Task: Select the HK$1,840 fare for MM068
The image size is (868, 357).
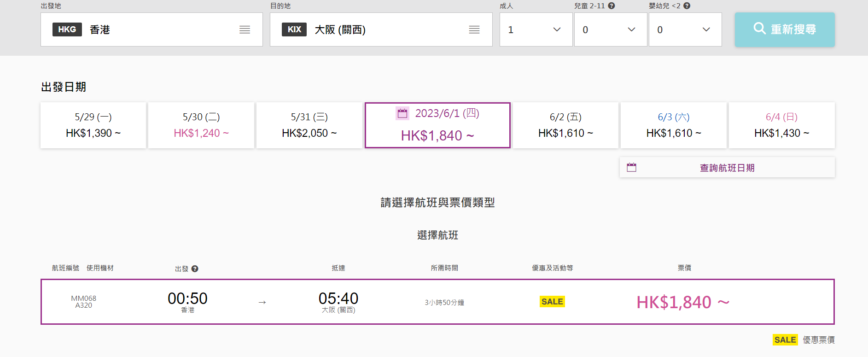Action: coord(682,302)
